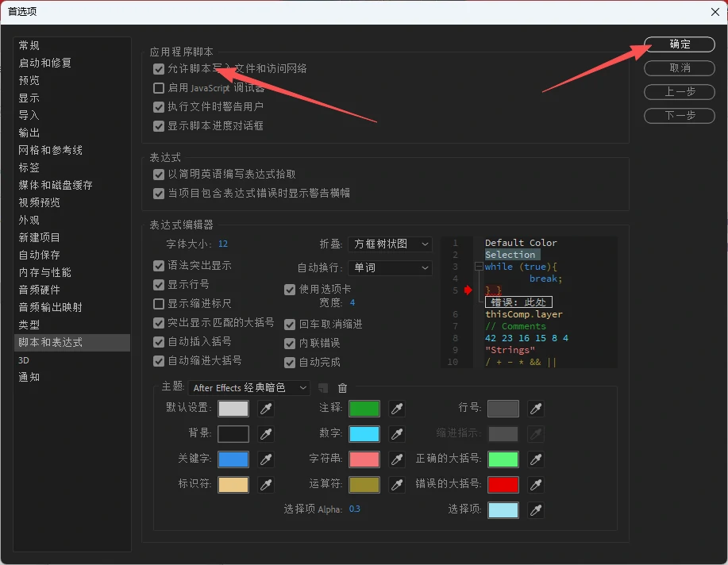Click the red error marker at line 5
728x565 pixels.
(468, 290)
